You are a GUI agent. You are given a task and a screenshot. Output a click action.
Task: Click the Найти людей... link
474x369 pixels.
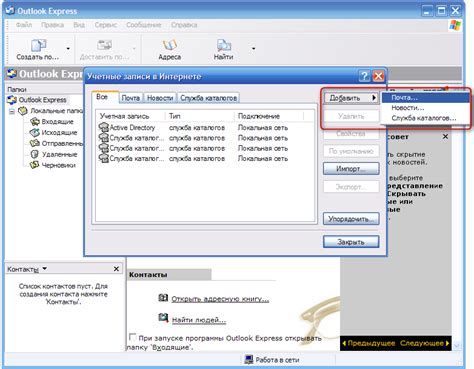coord(199,320)
